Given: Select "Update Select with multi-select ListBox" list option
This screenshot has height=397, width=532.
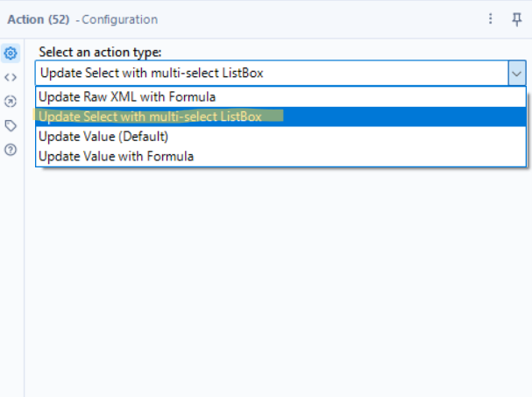Looking at the screenshot, I should (x=151, y=117).
